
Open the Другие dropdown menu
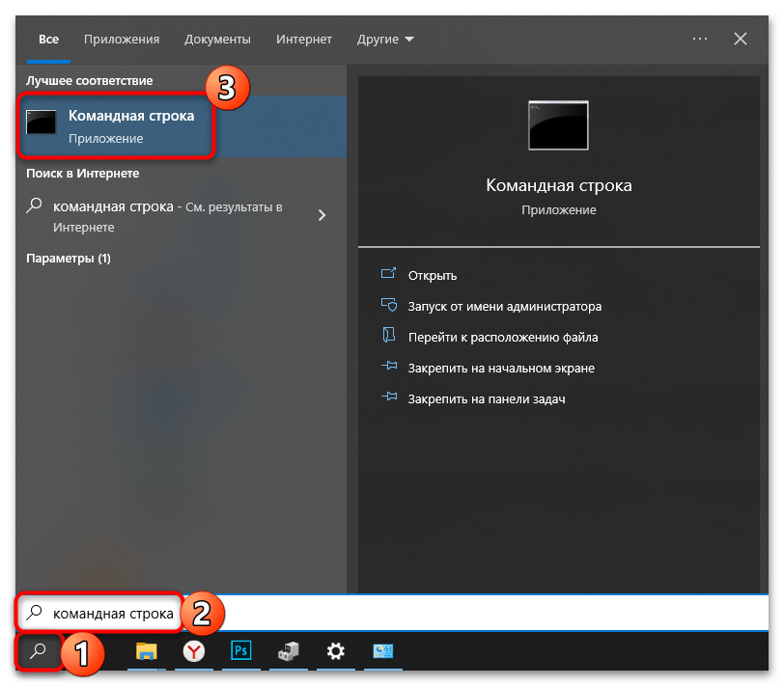coord(384,39)
